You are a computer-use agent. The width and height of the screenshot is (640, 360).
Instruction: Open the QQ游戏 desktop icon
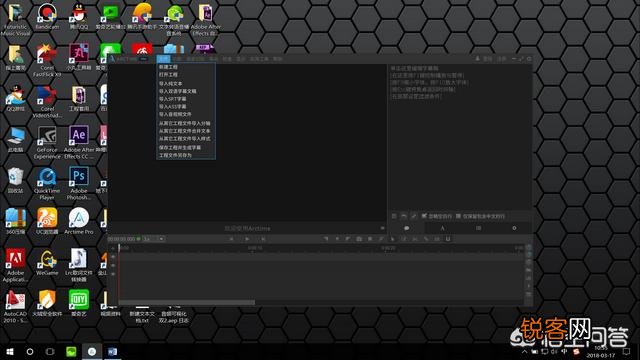tap(16, 98)
